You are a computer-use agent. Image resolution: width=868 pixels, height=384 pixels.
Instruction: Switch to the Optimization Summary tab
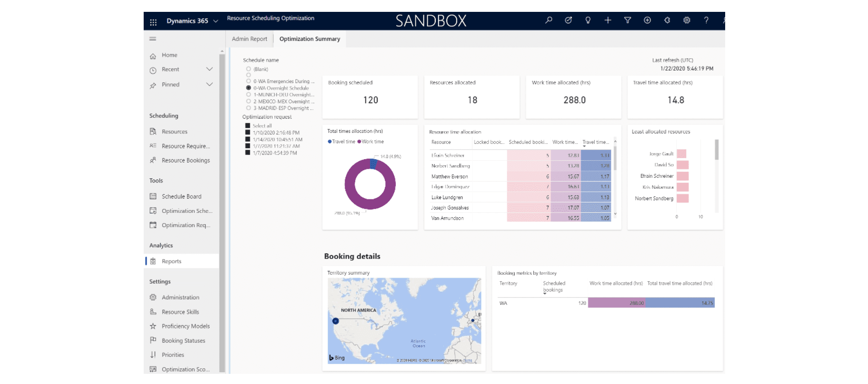tap(310, 39)
